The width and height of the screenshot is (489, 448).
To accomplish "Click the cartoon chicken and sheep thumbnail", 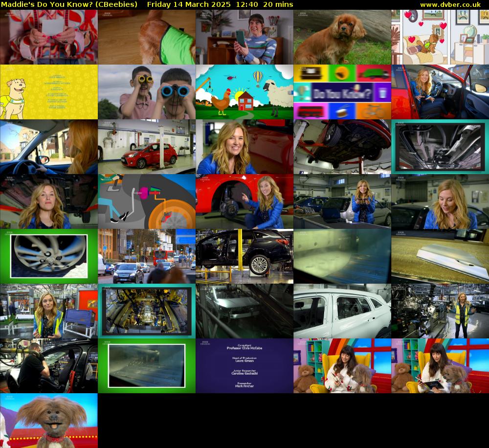I will tap(244, 92).
